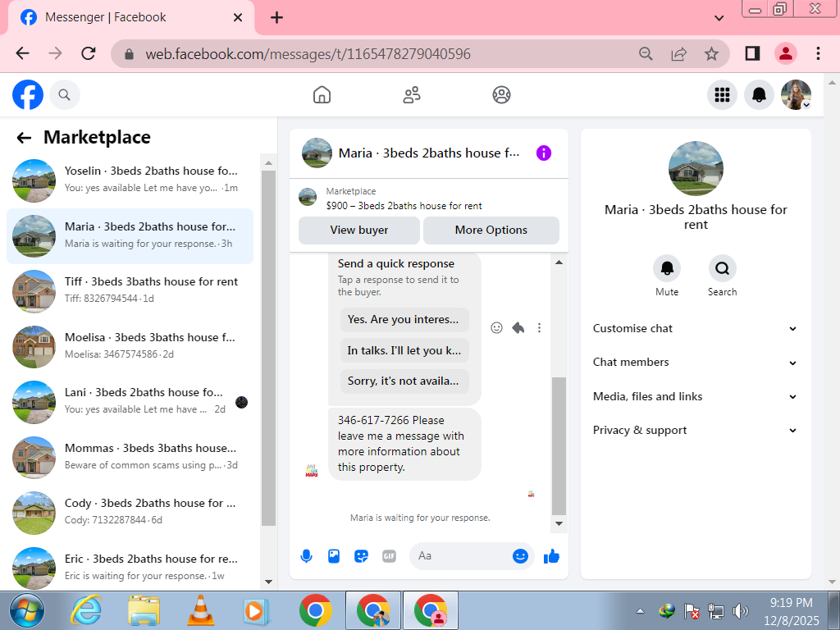Screen dimensions: 840x630
Task: Send quick response 'Sorry, it's not availa...'
Action: tap(404, 381)
